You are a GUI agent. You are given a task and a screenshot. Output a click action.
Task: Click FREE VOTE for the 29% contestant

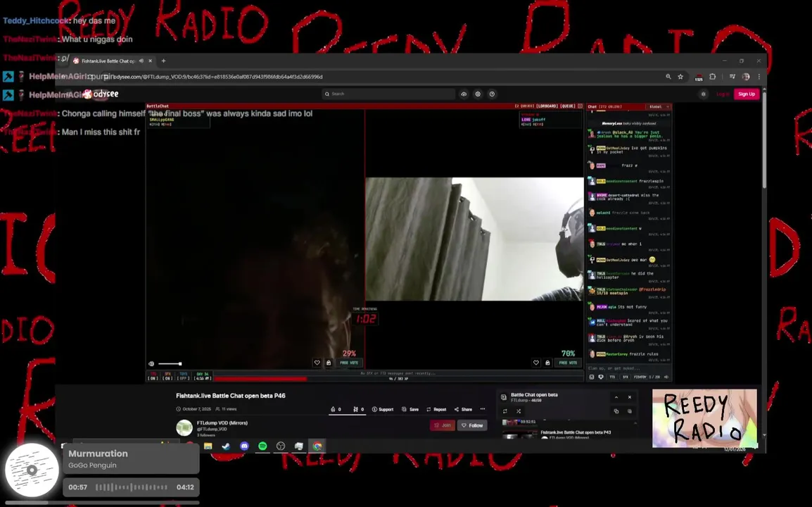[349, 363]
